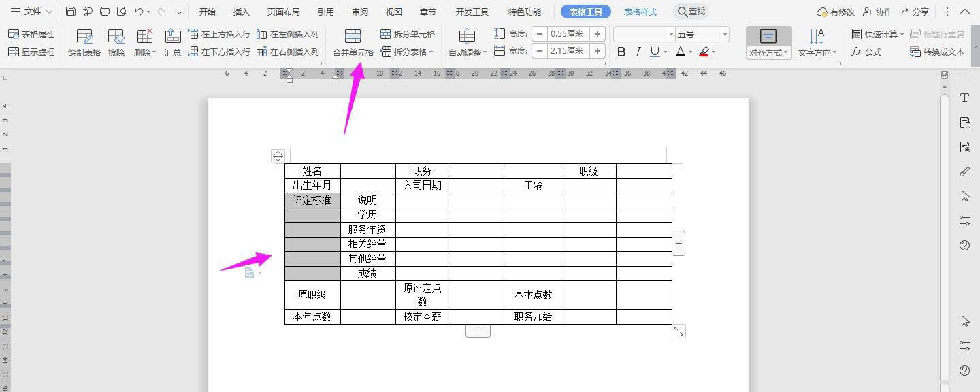Switch to the 插入 ribbon tab
The height and width of the screenshot is (392, 980).
click(x=240, y=11)
